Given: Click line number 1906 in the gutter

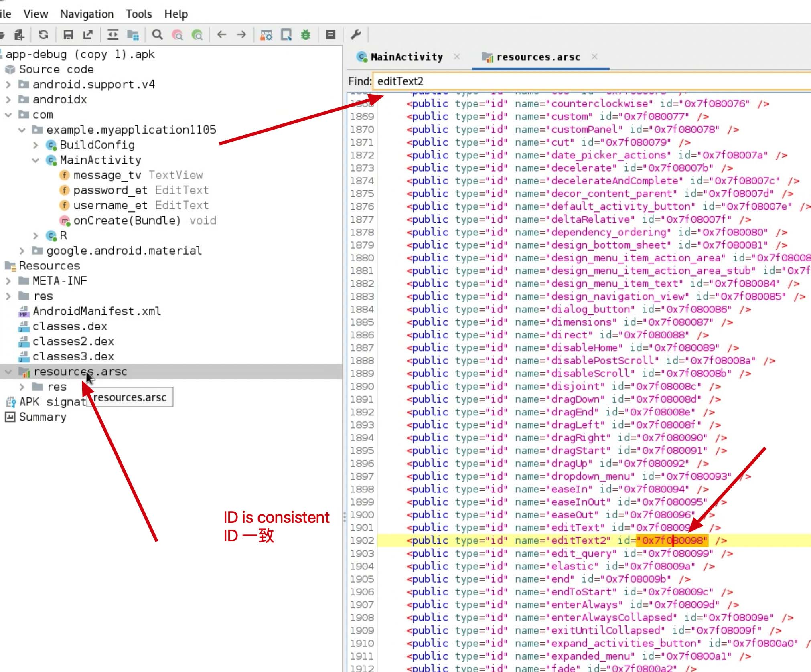Looking at the screenshot, I should tap(362, 592).
